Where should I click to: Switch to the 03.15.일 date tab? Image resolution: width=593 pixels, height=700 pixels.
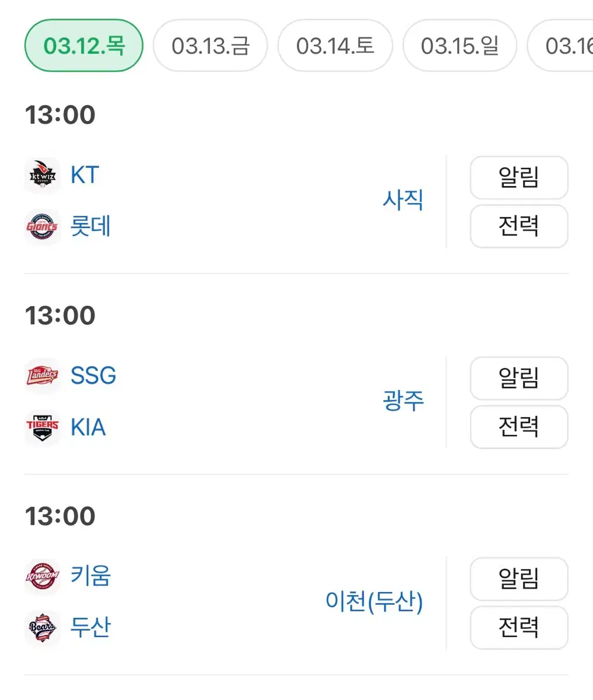tap(460, 45)
